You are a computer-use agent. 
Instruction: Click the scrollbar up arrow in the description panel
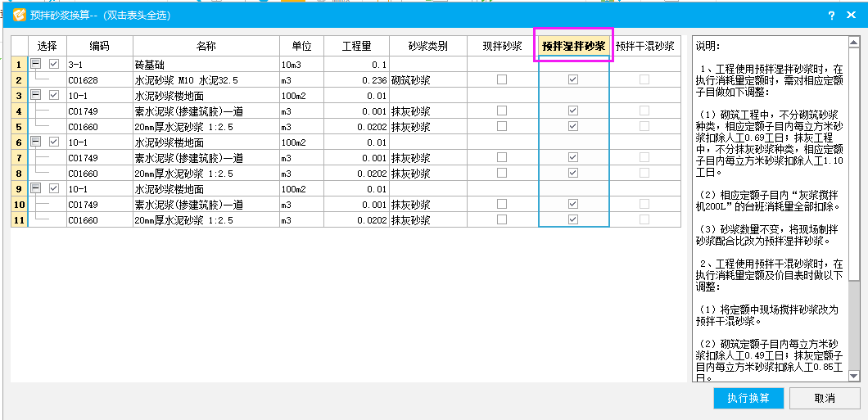[853, 43]
